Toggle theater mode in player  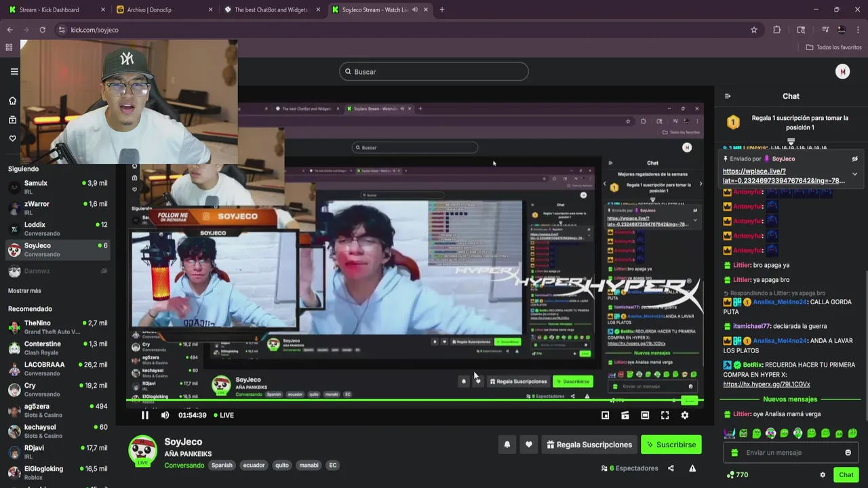pyautogui.click(x=645, y=415)
